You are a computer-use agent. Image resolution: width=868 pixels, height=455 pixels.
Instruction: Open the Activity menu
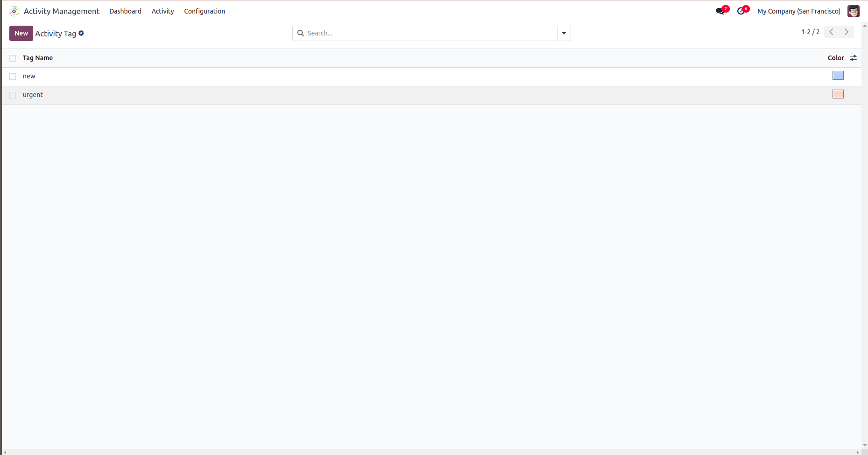(162, 11)
